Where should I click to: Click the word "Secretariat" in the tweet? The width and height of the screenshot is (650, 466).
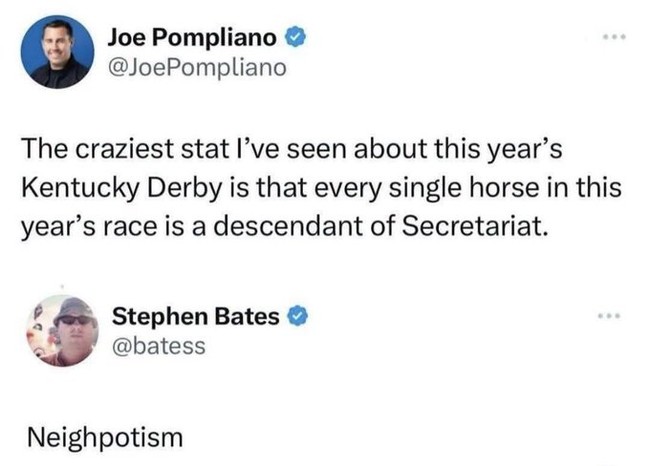(x=472, y=227)
